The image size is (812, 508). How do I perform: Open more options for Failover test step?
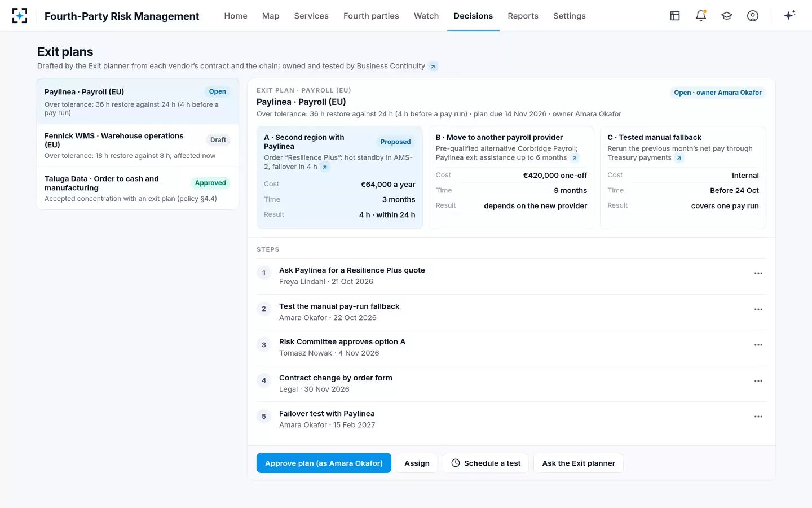click(758, 417)
